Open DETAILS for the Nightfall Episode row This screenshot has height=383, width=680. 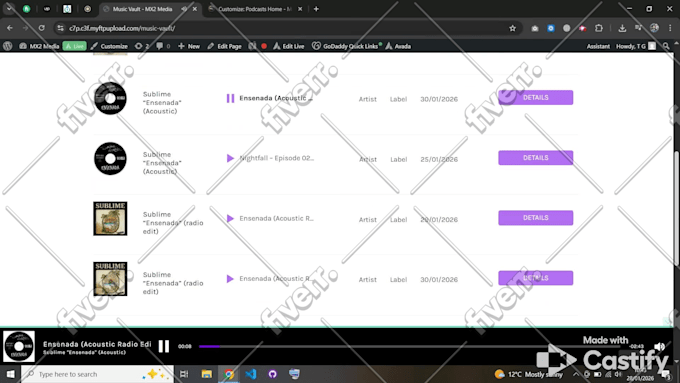coord(536,158)
